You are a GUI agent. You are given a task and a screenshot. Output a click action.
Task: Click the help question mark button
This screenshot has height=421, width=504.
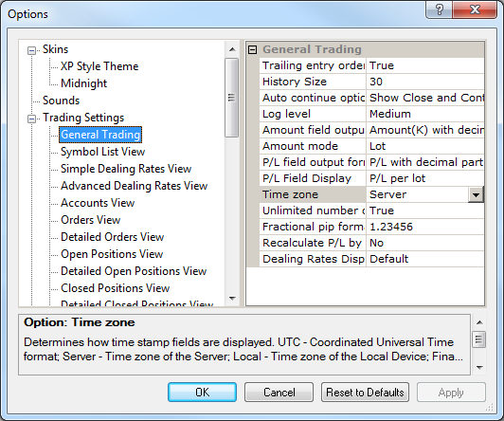[x=439, y=10]
